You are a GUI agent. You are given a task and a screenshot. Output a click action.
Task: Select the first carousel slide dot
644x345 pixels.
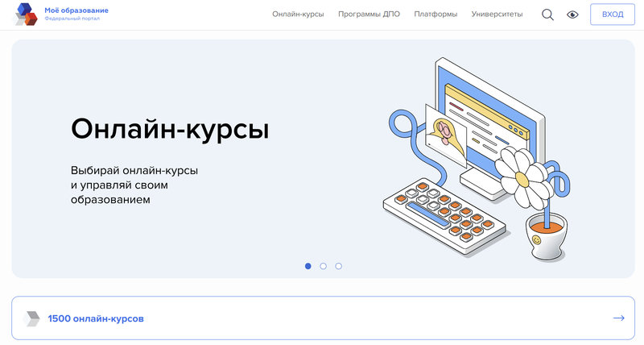coord(308,266)
